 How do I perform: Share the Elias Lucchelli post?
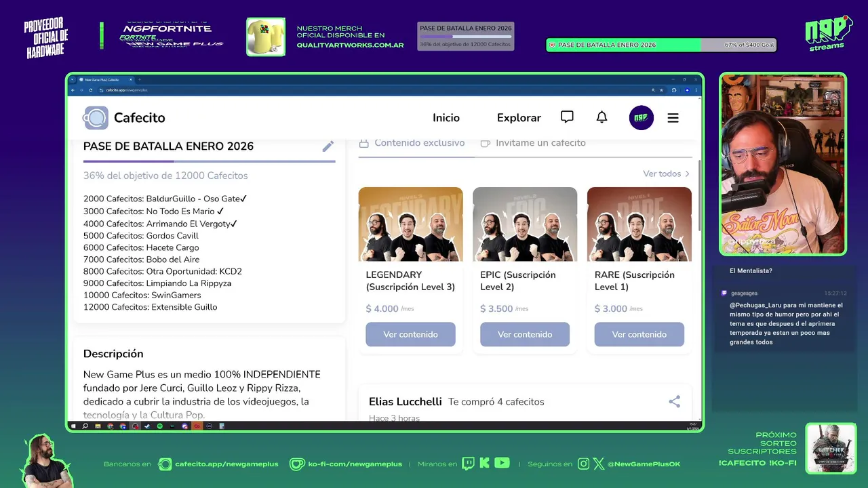(x=674, y=401)
